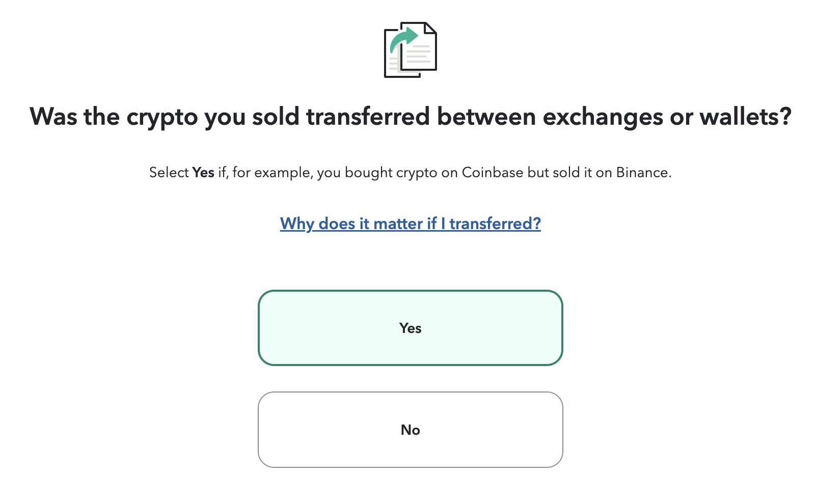Select Yes to confirm crypto was transferred
The width and height of the screenshot is (817, 504).
click(410, 328)
